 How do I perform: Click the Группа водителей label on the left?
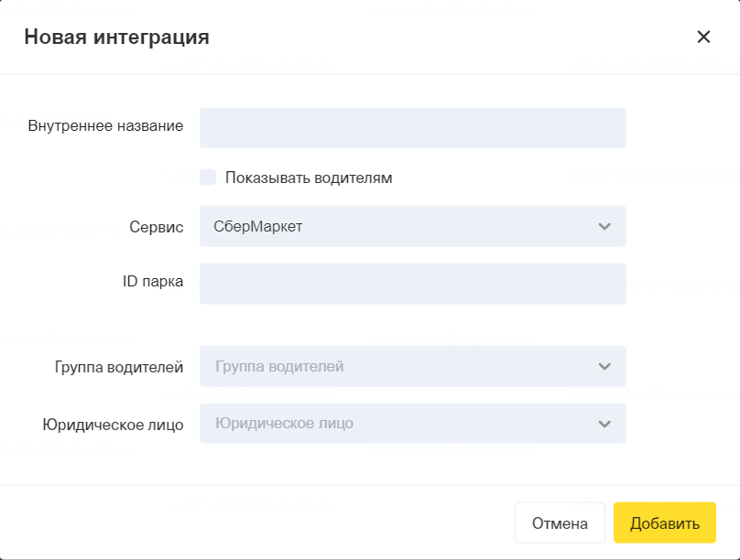point(119,367)
